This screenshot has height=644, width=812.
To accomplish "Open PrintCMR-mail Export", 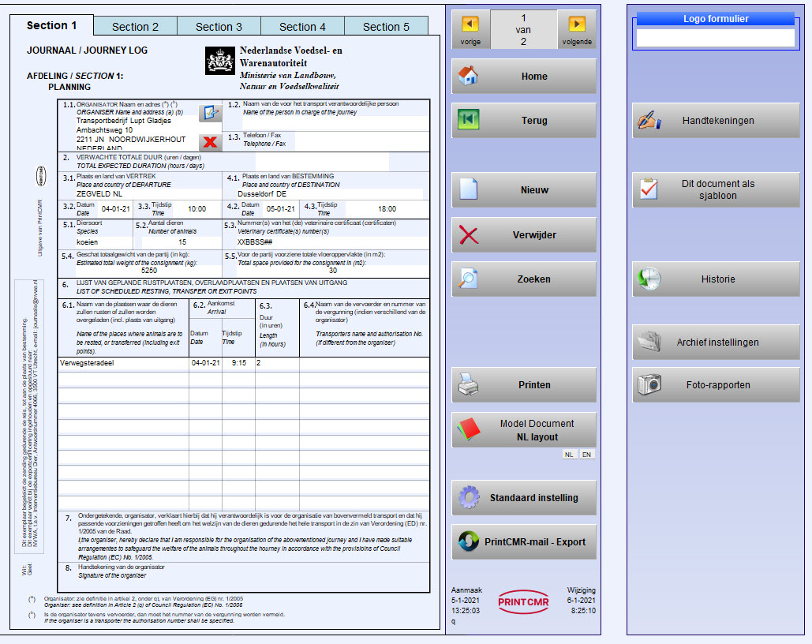I will tap(524, 542).
